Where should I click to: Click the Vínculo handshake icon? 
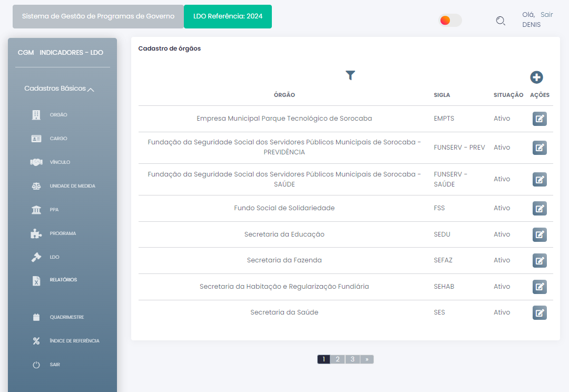point(36,162)
